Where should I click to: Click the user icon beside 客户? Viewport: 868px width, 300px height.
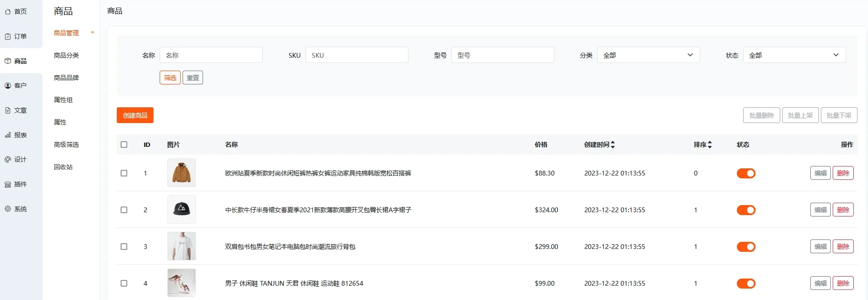pos(8,86)
